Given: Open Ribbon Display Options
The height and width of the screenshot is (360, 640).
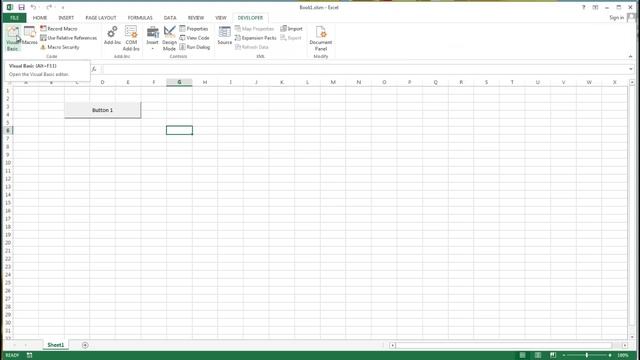Looking at the screenshot, I should click(x=596, y=7).
